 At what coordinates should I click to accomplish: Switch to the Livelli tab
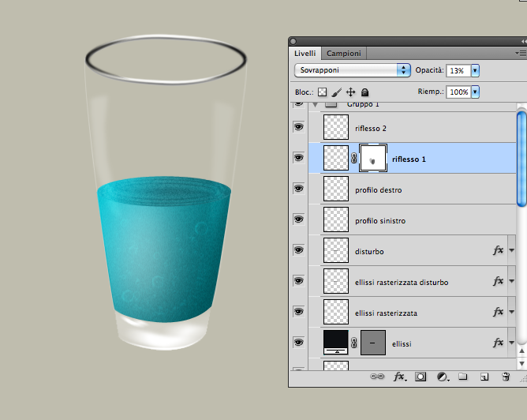(x=305, y=54)
